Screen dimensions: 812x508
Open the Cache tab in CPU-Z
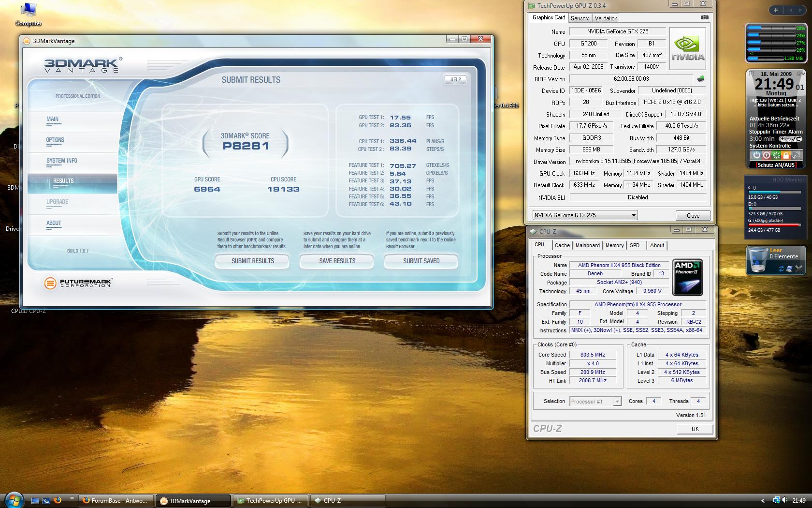tap(562, 245)
